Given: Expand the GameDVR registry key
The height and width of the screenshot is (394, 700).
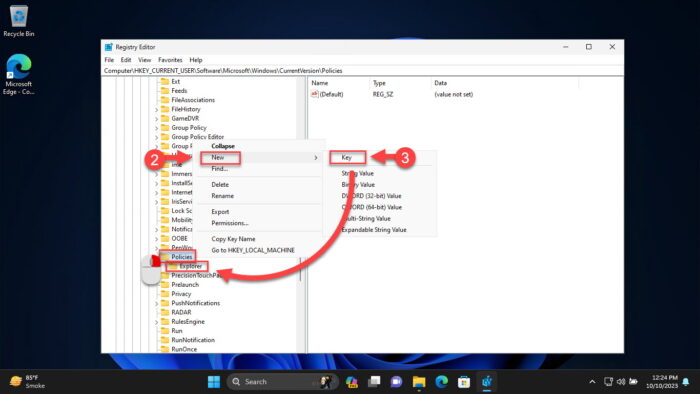Looking at the screenshot, I should (156, 119).
